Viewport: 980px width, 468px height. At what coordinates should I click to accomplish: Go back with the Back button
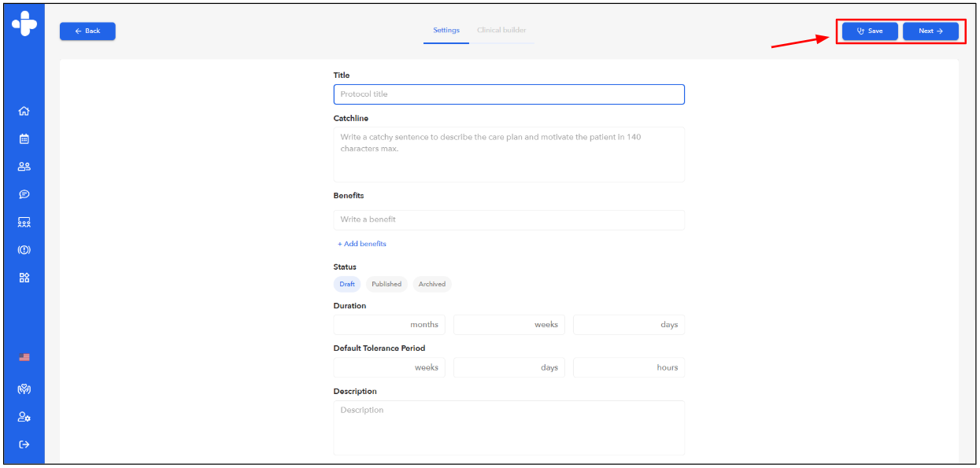(87, 31)
